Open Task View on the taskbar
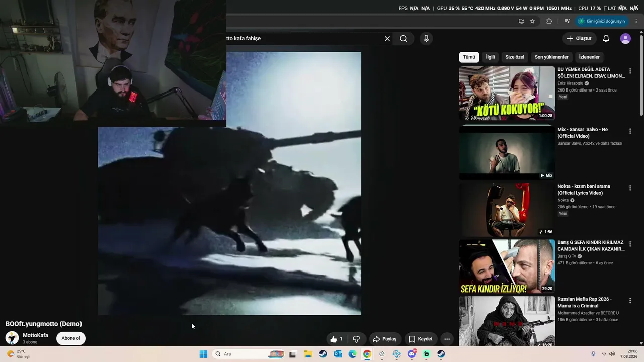Viewport: 644px width, 362px height. click(x=293, y=354)
